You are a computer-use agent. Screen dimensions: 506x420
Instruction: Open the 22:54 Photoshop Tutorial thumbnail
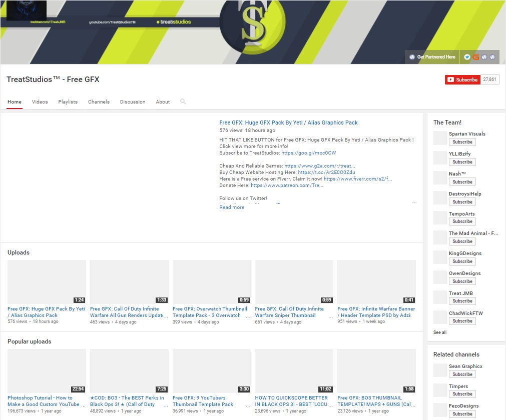point(47,371)
